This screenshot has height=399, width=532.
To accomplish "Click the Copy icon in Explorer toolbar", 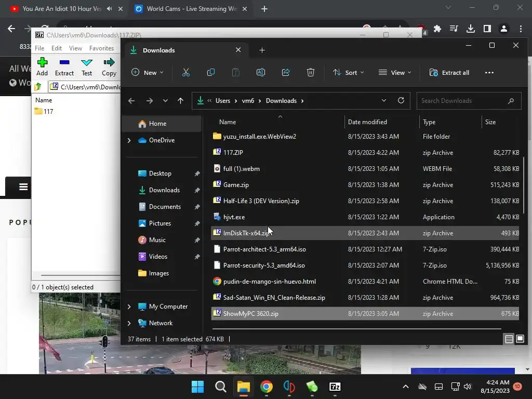I will click(x=211, y=72).
